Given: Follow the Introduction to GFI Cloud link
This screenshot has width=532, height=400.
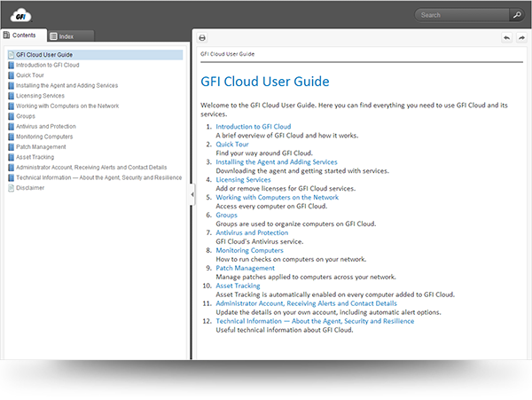Looking at the screenshot, I should pos(253,127).
